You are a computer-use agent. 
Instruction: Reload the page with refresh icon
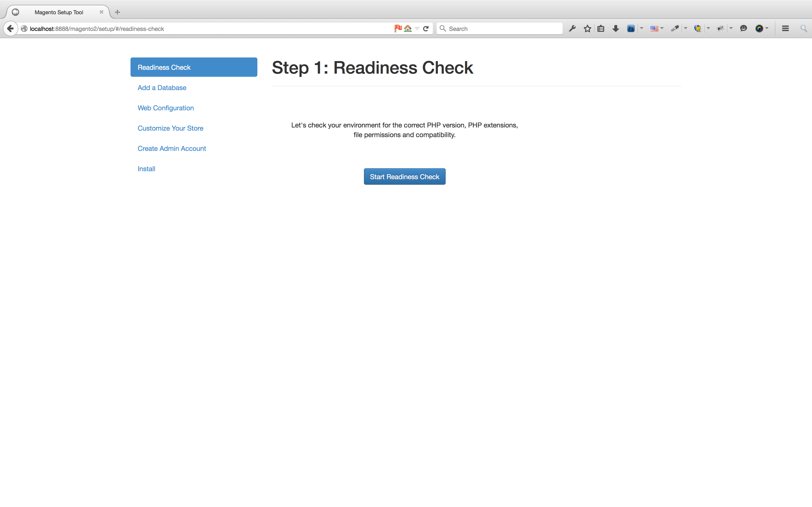click(426, 28)
